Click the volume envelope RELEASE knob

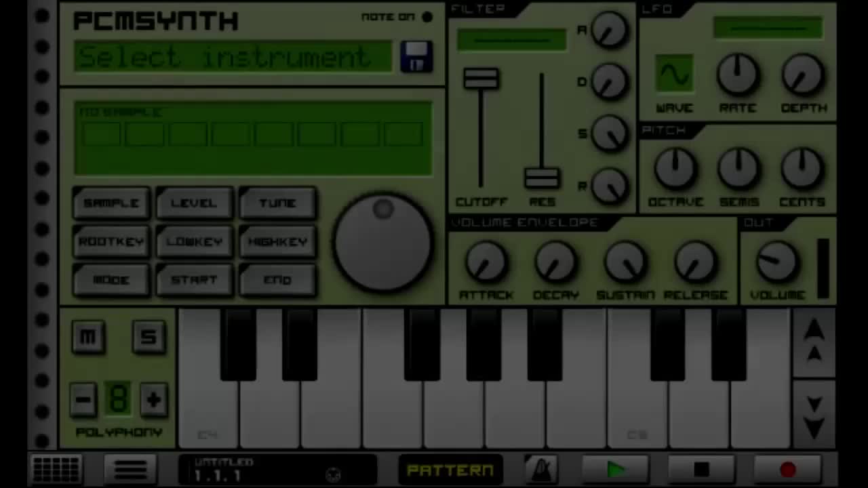pos(696,263)
